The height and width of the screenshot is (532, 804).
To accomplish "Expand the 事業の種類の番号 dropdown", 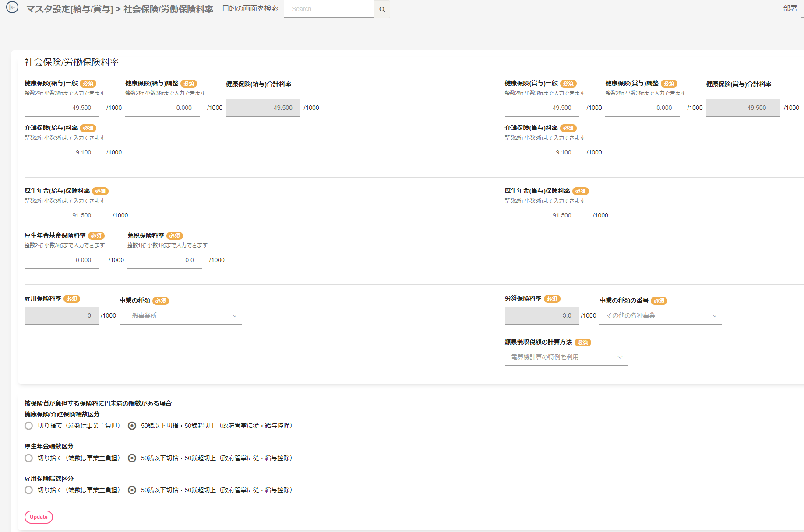I will pyautogui.click(x=660, y=315).
